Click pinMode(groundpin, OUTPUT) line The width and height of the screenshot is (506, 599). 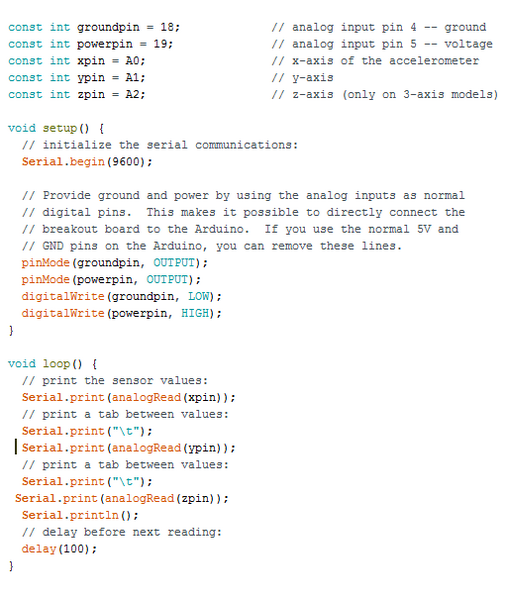tap(115, 263)
